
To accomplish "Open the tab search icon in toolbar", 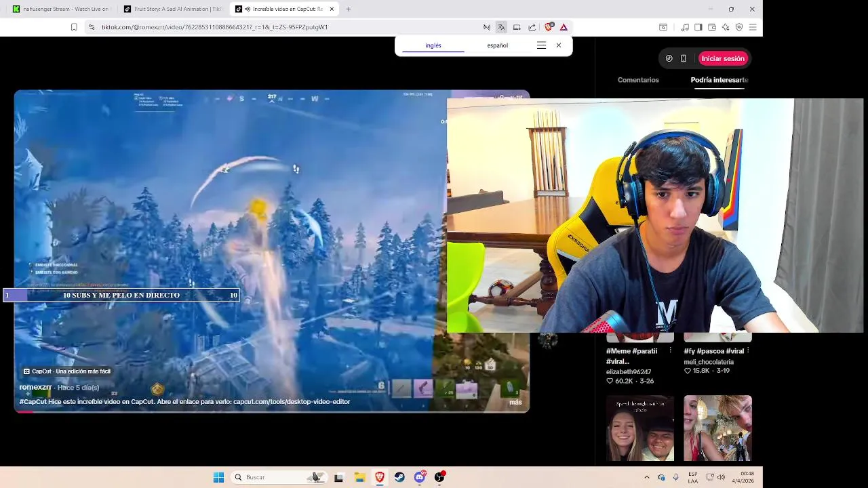I will coord(663,27).
